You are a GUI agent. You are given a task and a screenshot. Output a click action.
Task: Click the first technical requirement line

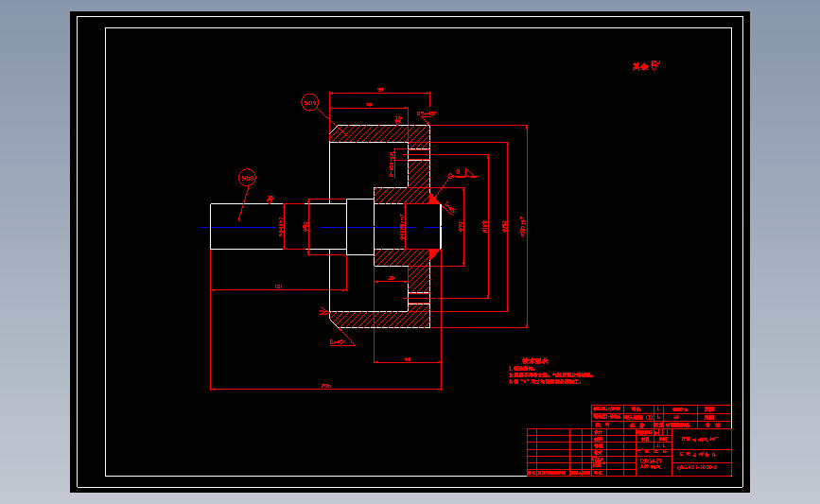[522, 369]
